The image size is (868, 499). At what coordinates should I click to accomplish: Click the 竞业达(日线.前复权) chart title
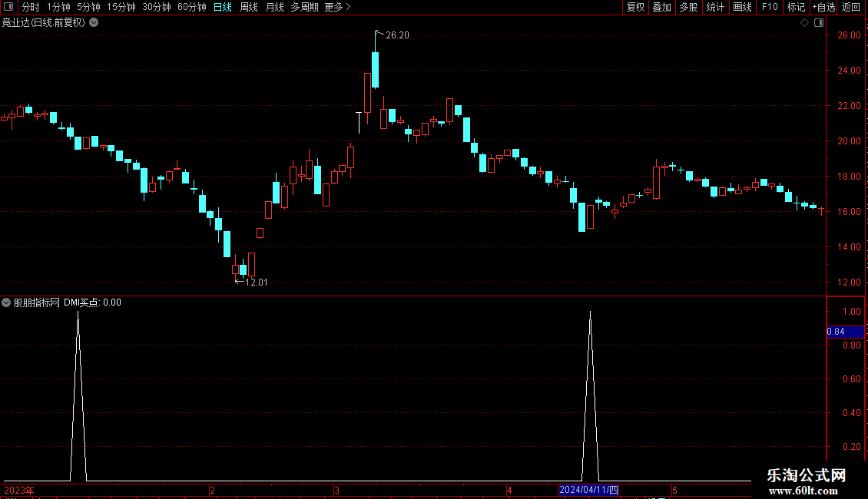coord(44,23)
